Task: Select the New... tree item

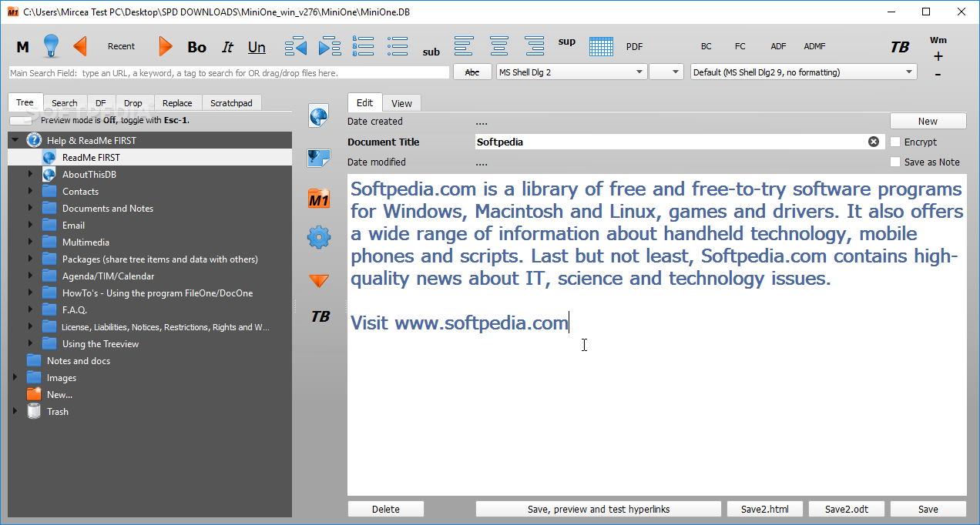Action: pyautogui.click(x=59, y=395)
